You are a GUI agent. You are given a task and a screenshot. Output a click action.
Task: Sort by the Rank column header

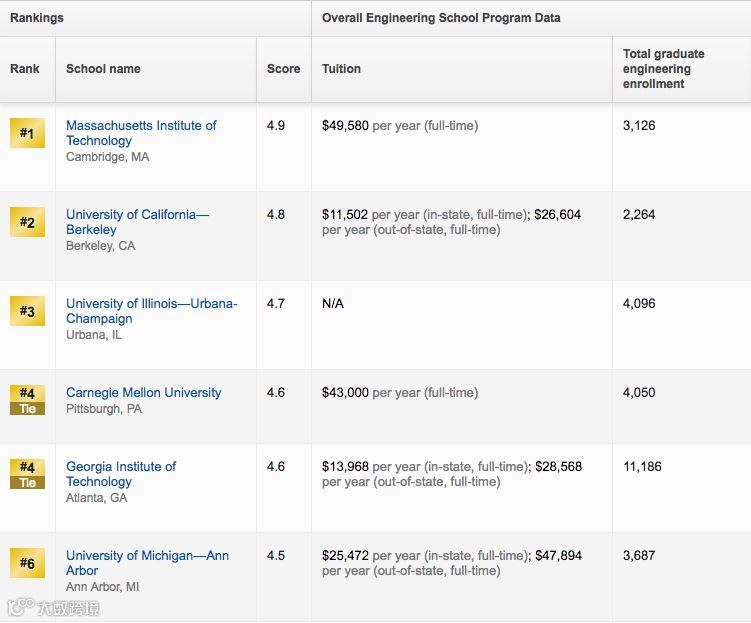tap(25, 69)
